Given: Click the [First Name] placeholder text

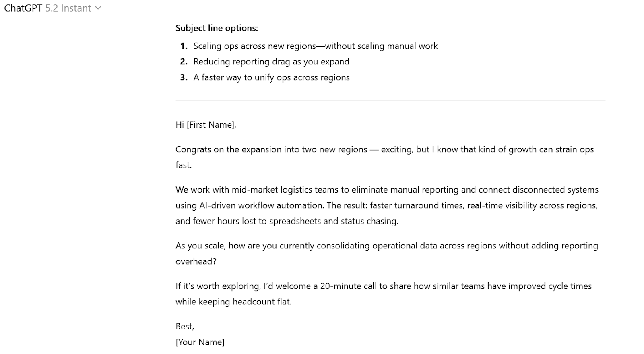Looking at the screenshot, I should point(212,125).
